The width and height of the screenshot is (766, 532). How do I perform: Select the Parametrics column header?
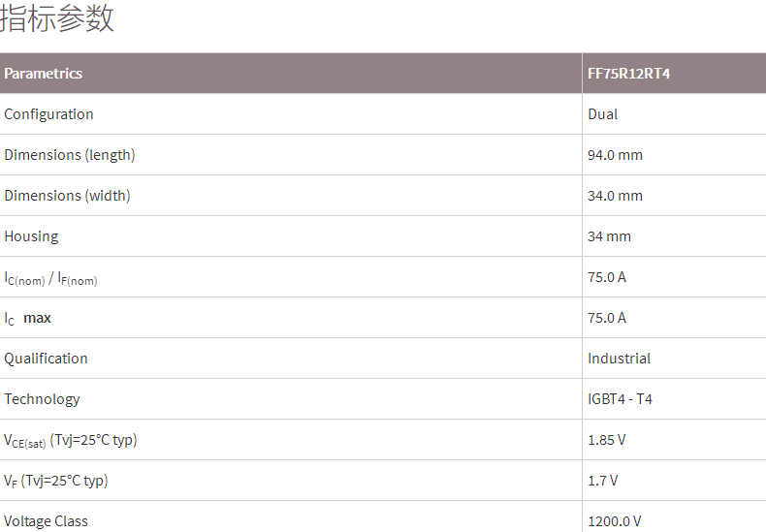click(x=44, y=74)
